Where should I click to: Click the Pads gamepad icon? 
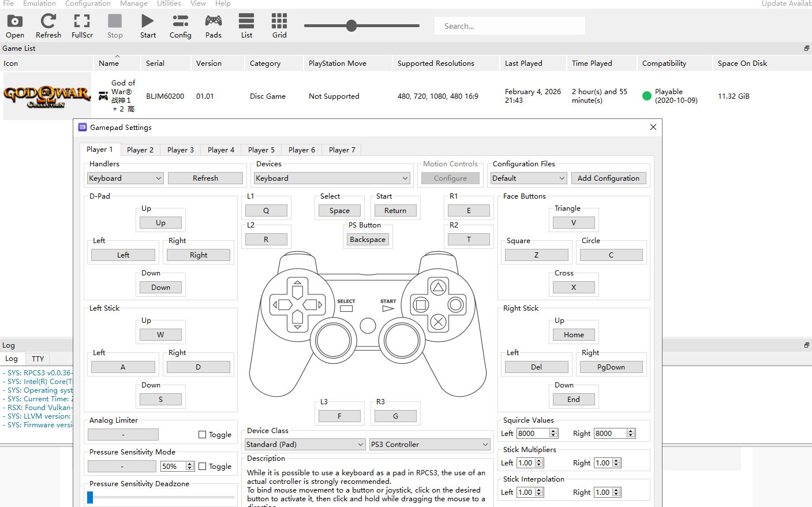click(x=214, y=27)
